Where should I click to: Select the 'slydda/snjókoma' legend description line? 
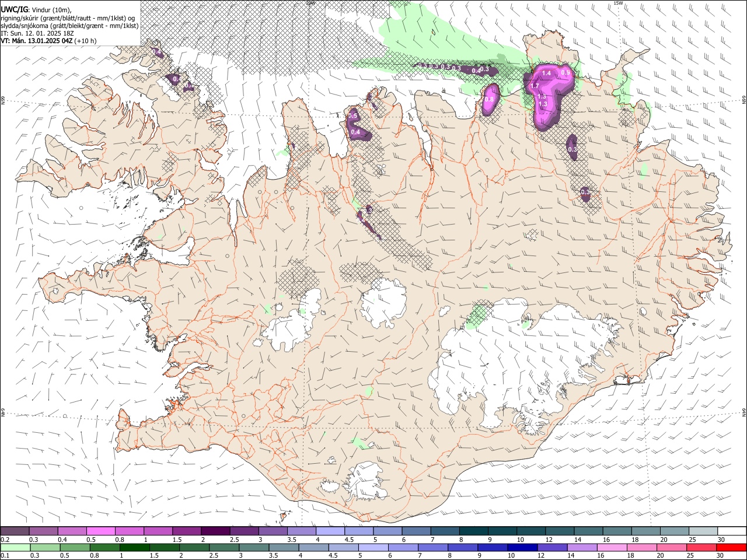(69, 26)
